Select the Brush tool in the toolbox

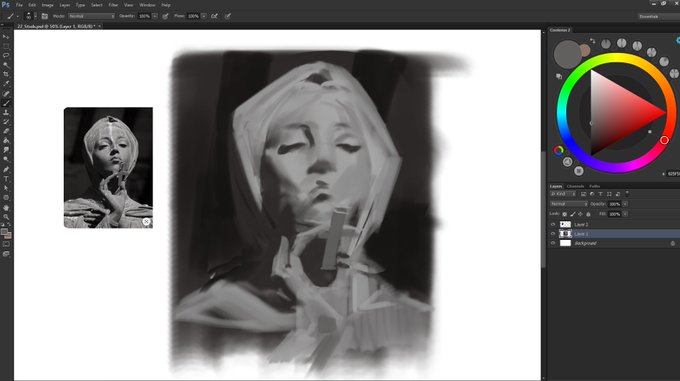tap(6, 103)
